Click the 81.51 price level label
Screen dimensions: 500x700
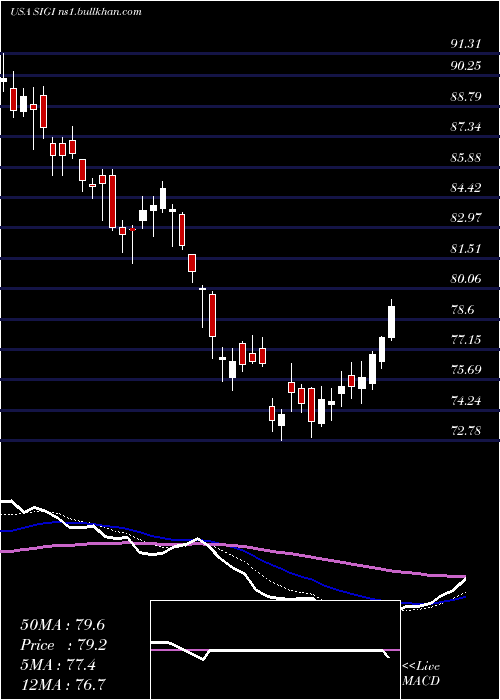click(466, 248)
